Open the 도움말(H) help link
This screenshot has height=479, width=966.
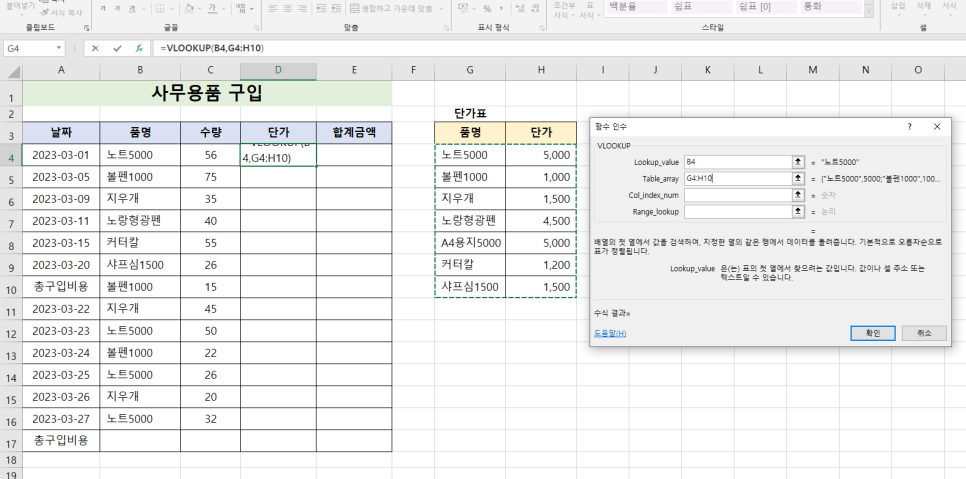(x=610, y=333)
